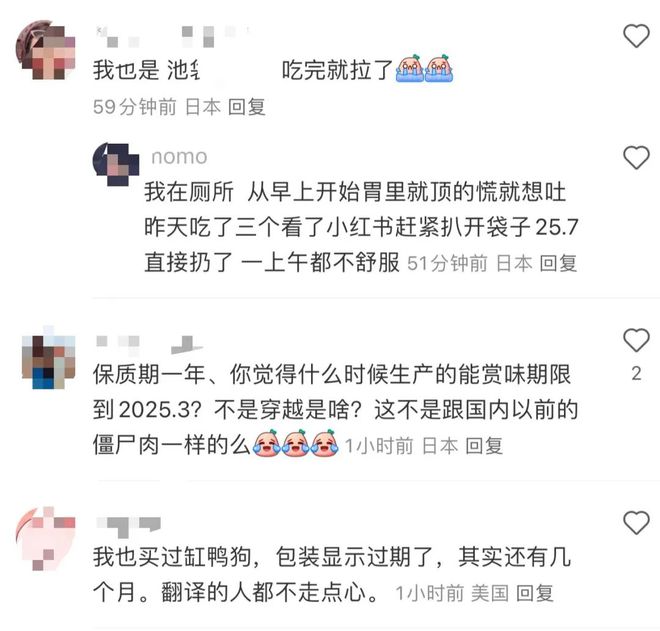Reply to the 僵尸肉 comment
Image resolution: width=660 pixels, height=631 pixels.
484,445
